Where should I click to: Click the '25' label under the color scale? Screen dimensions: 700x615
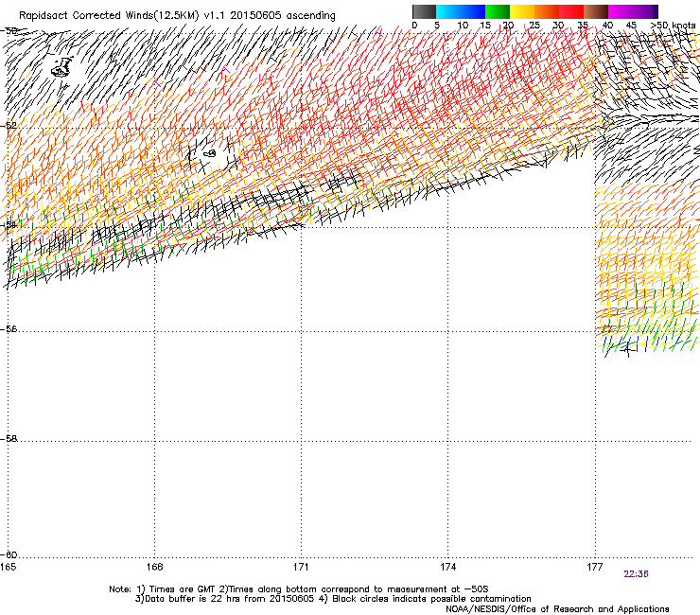(534, 26)
